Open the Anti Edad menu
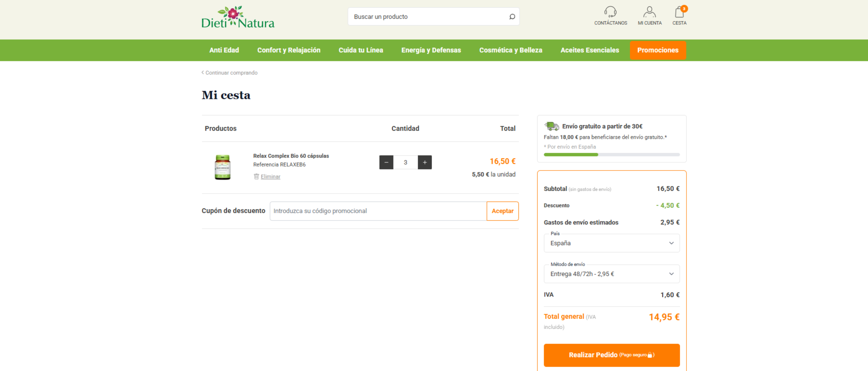 pos(224,50)
